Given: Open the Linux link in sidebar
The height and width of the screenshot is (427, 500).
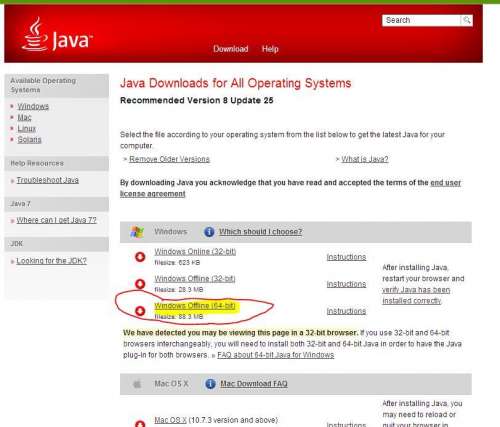Looking at the screenshot, I should click(26, 128).
